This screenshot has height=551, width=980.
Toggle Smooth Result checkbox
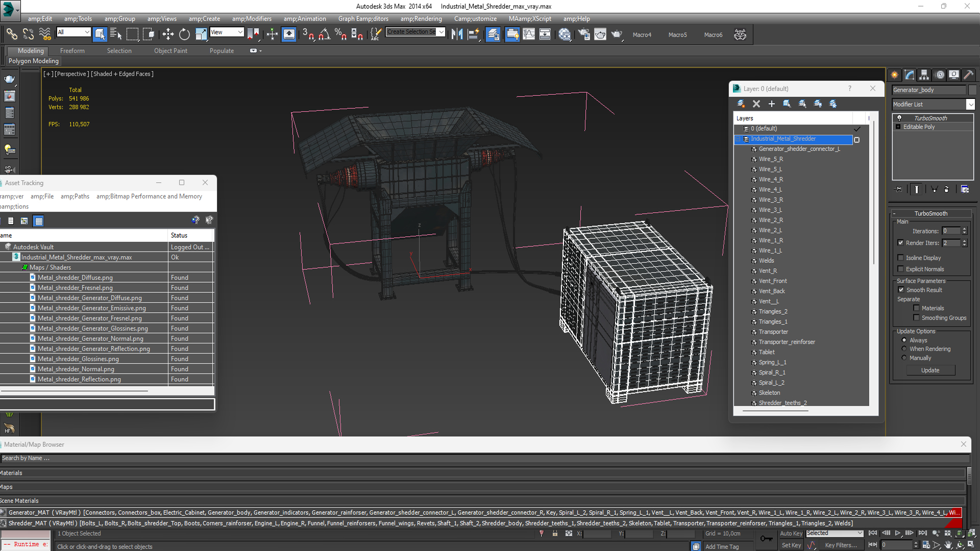[901, 290]
